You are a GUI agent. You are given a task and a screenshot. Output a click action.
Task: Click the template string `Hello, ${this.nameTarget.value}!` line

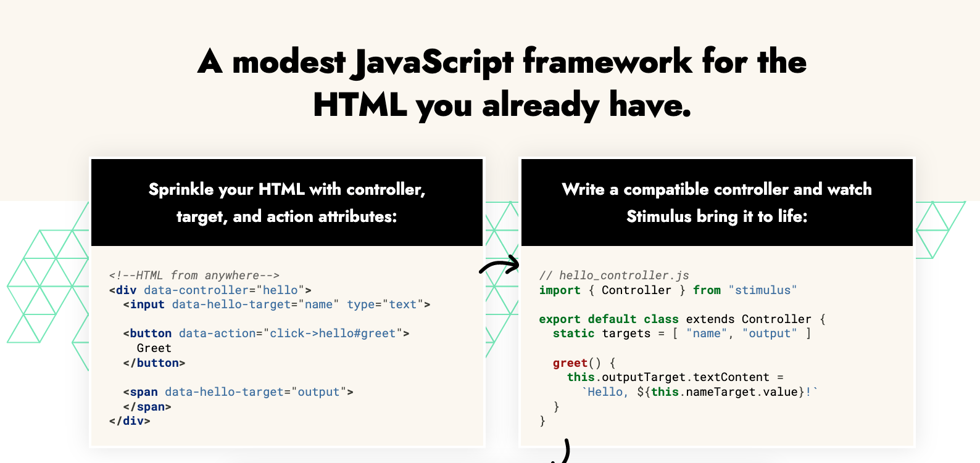coord(700,392)
